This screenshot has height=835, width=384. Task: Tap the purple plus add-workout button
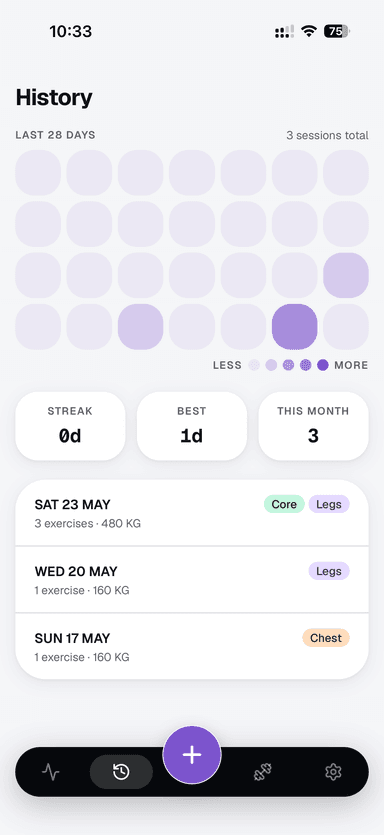pos(192,755)
